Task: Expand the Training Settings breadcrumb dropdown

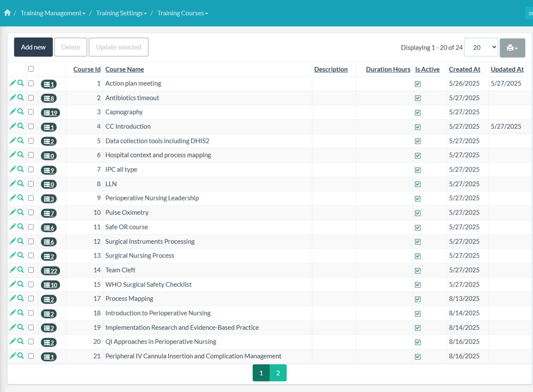Action: (x=121, y=13)
